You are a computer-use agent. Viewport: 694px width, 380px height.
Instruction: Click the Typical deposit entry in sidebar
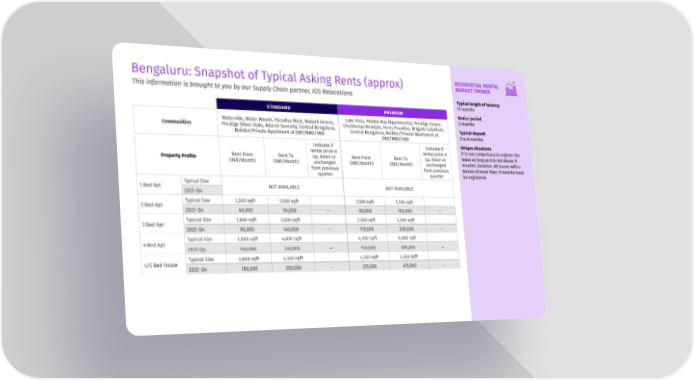point(472,136)
